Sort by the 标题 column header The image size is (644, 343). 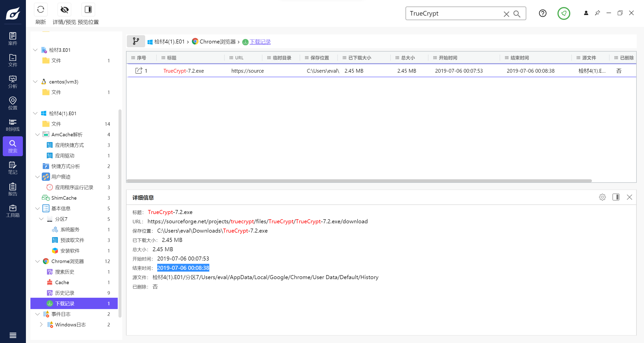pos(172,58)
